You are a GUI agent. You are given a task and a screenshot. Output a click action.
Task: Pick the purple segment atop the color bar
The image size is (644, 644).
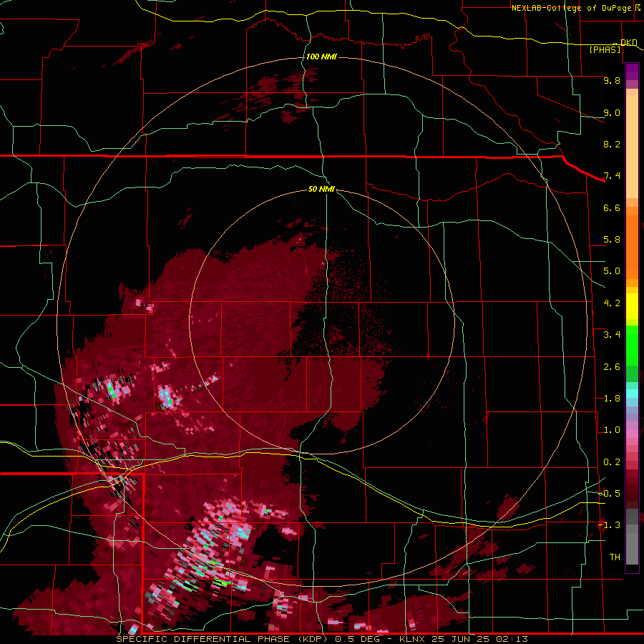pyautogui.click(x=632, y=72)
